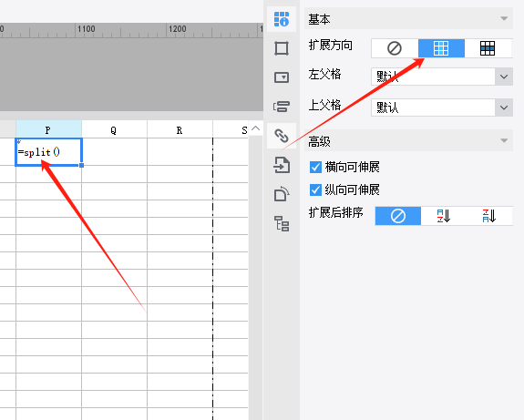Image resolution: width=524 pixels, height=420 pixels.
Task: Uncheck 纵向可伸展 checkbox
Action: 315,190
